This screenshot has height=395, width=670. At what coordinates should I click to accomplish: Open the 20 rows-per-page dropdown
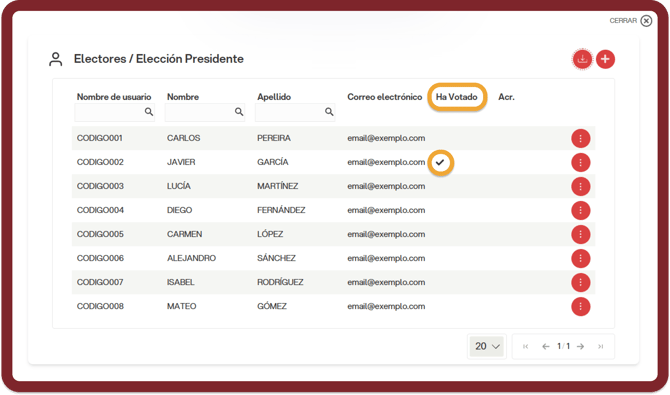(x=487, y=346)
